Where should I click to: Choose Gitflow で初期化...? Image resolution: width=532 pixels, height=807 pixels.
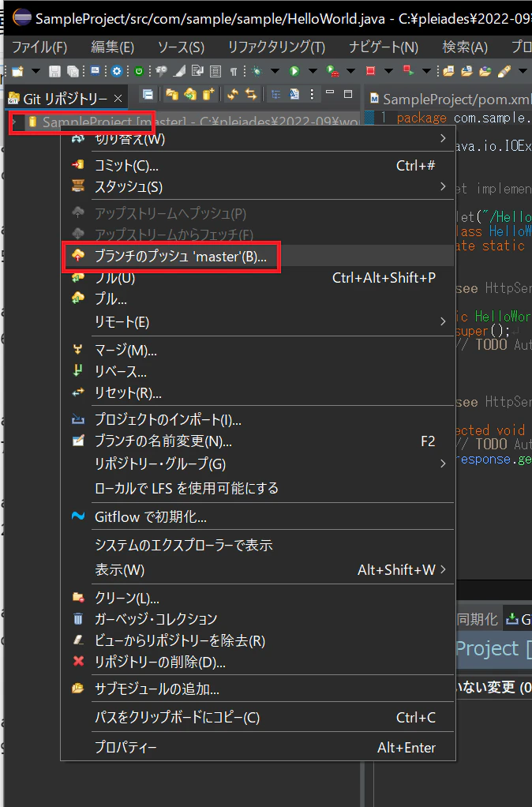[258, 516]
